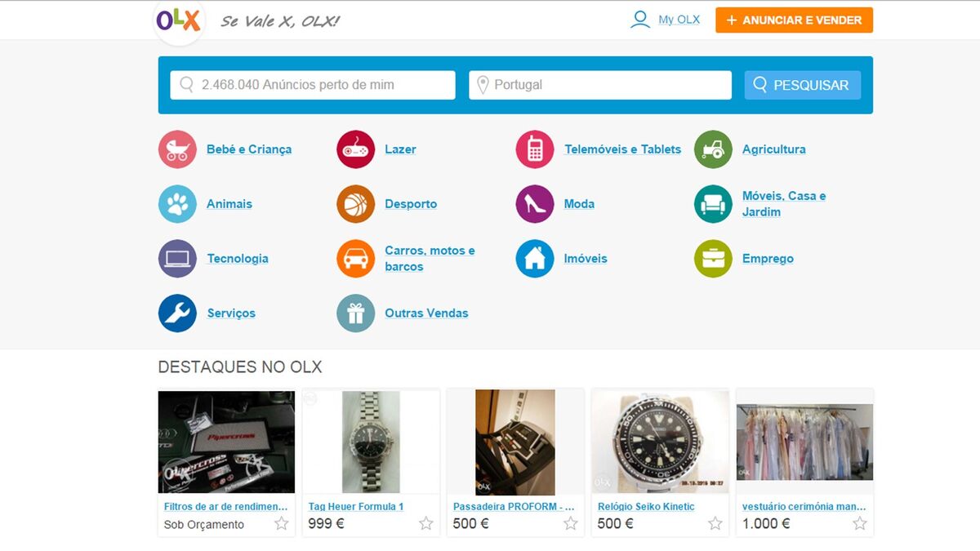Favorite the Filtros de ar listing star
The width and height of the screenshot is (980, 551).
(x=282, y=524)
